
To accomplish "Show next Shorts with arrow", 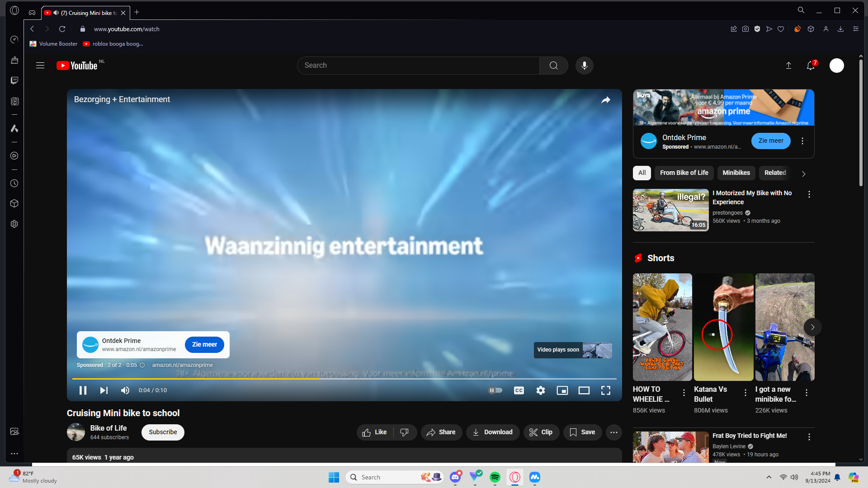I will 812,327.
